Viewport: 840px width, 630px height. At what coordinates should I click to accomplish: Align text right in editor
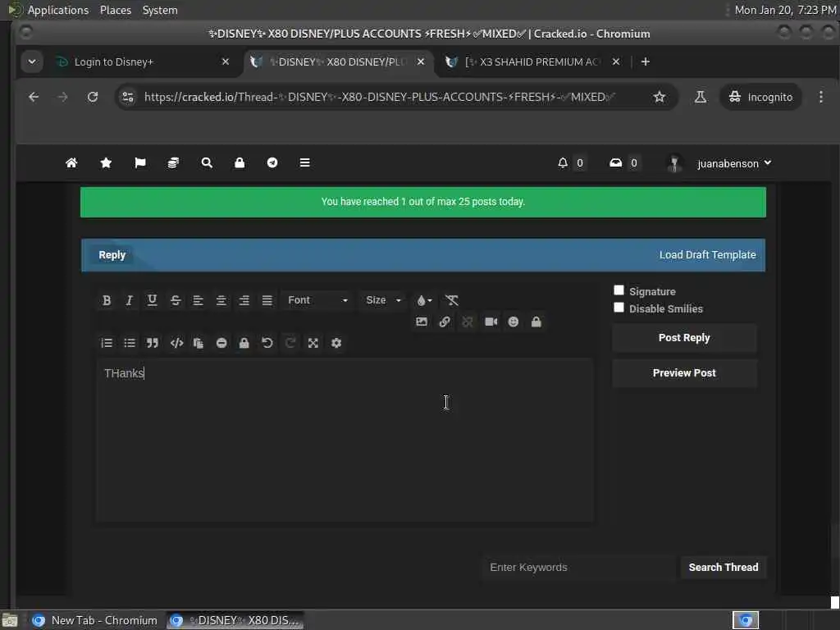244,300
